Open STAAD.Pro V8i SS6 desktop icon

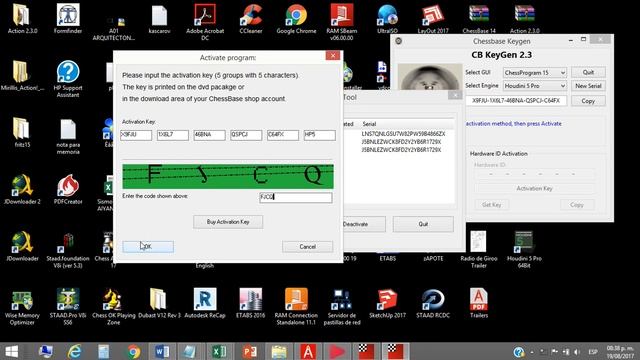point(68,307)
